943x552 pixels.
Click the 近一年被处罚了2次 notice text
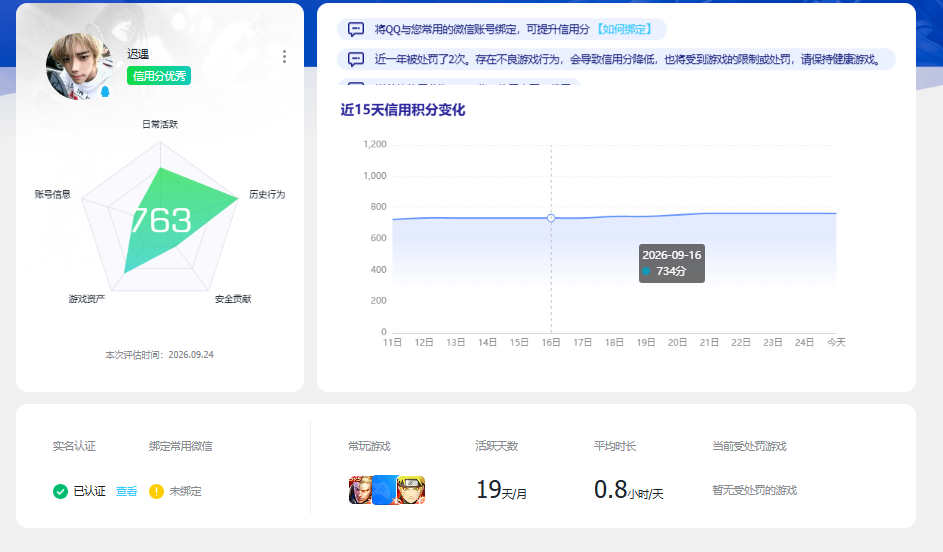click(628, 59)
